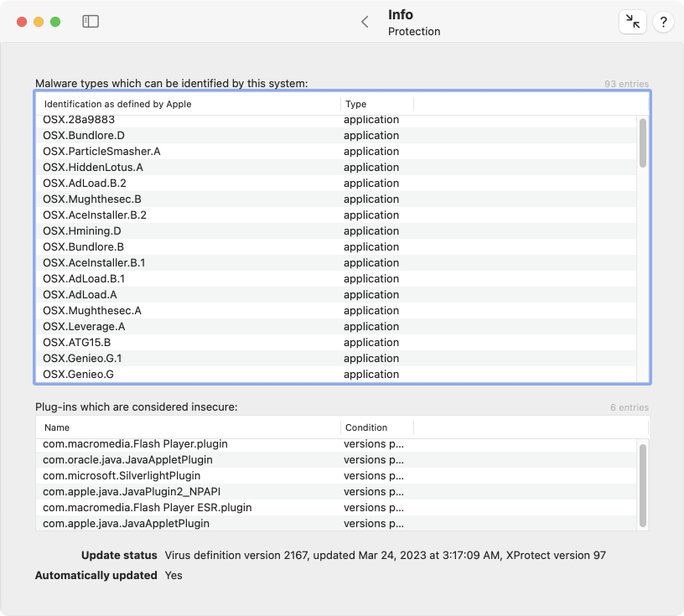Select the OSX.ParticleSmasher.A entry
Viewport: 684px width, 616px height.
pos(336,152)
